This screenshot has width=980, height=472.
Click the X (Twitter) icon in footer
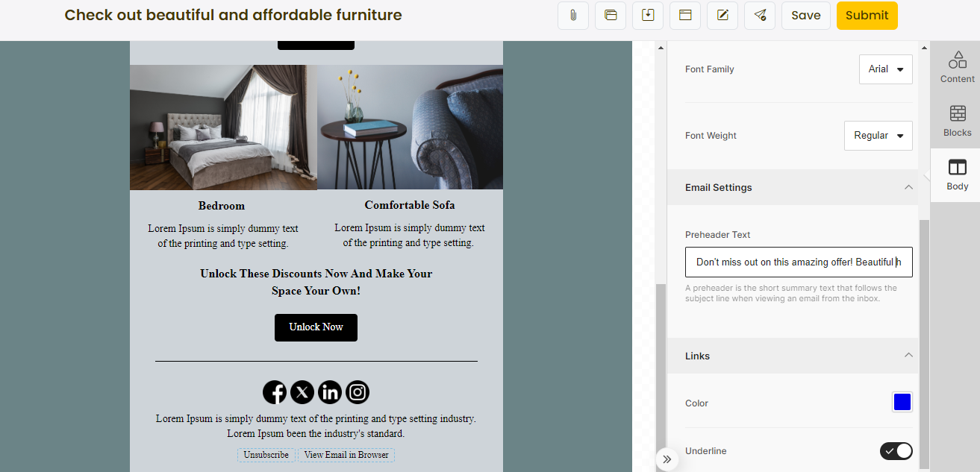[302, 392]
